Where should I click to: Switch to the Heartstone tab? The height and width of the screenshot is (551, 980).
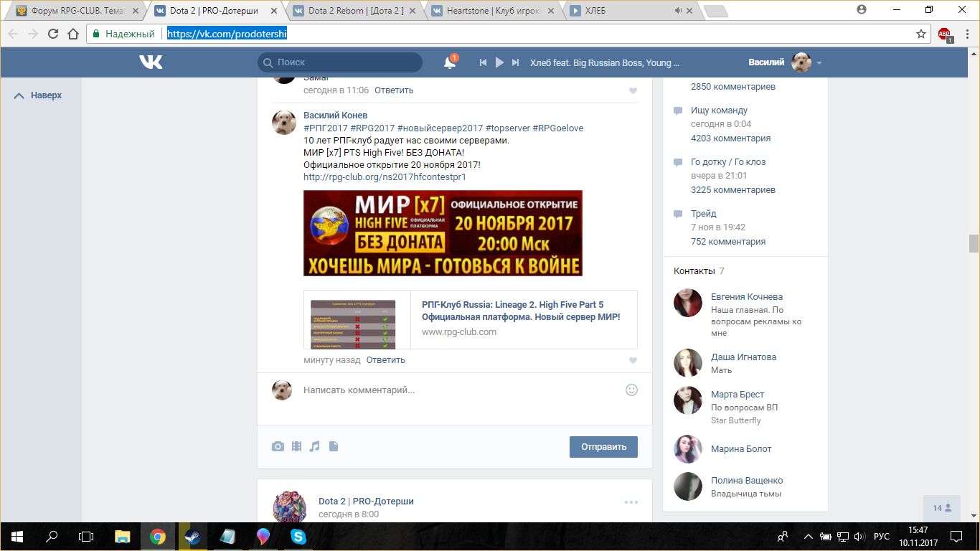coord(494,11)
